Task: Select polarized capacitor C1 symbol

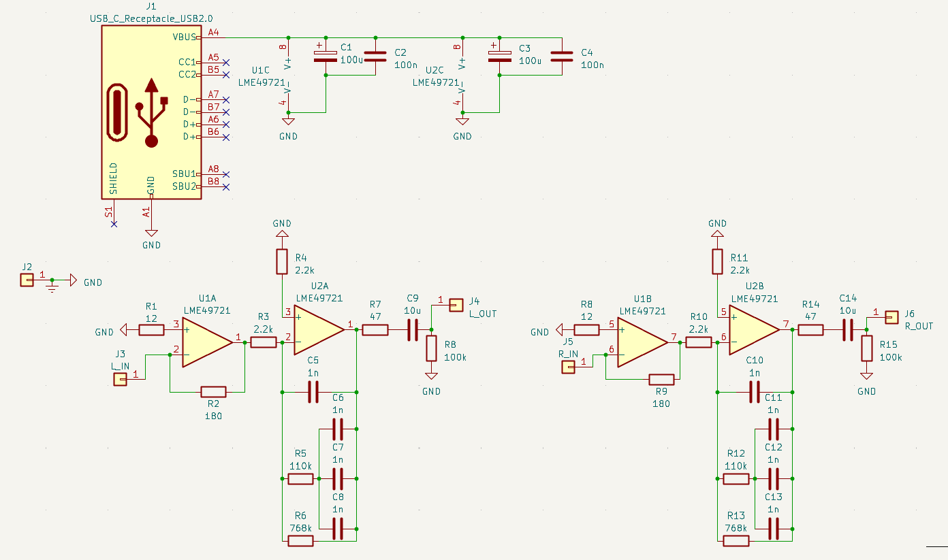Action: pyautogui.click(x=326, y=56)
